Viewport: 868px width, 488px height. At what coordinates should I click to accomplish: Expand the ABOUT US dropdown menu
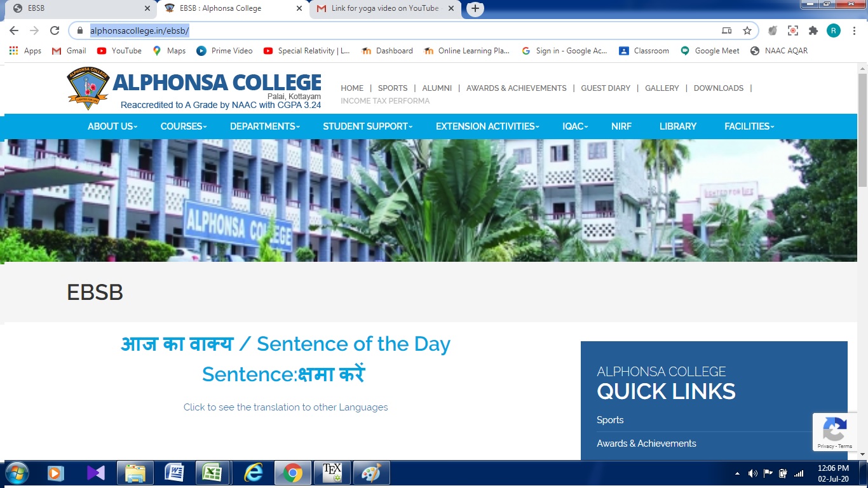112,126
